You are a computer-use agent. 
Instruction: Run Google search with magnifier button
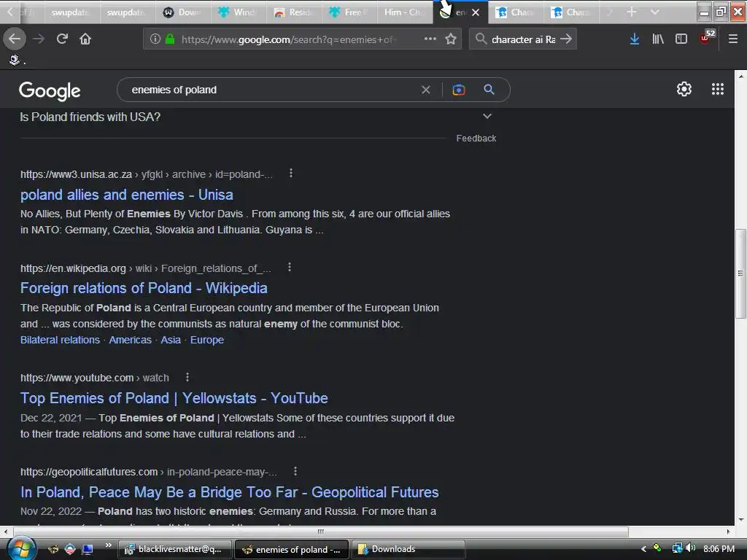click(x=489, y=90)
